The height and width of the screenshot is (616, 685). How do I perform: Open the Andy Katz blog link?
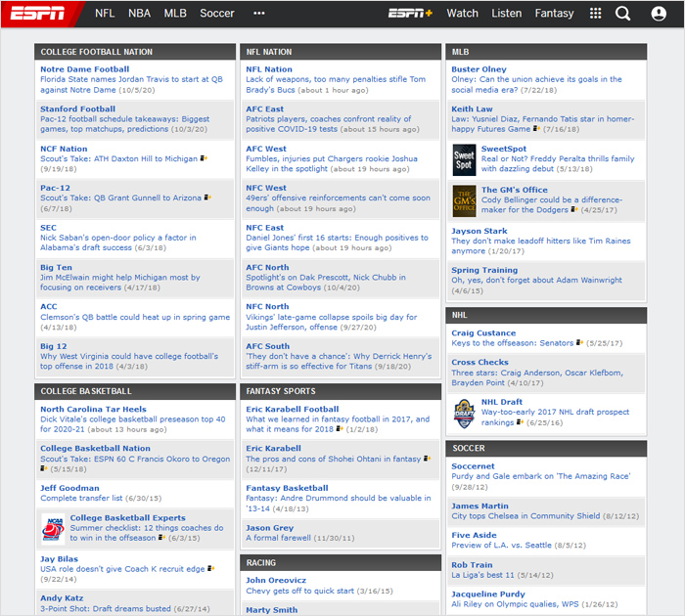pyautogui.click(x=62, y=597)
